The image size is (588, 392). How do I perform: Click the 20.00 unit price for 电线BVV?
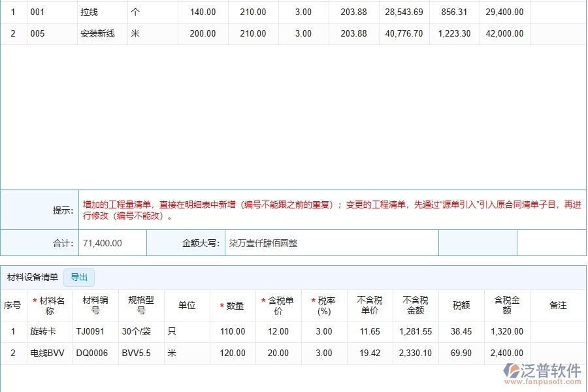[278, 353]
